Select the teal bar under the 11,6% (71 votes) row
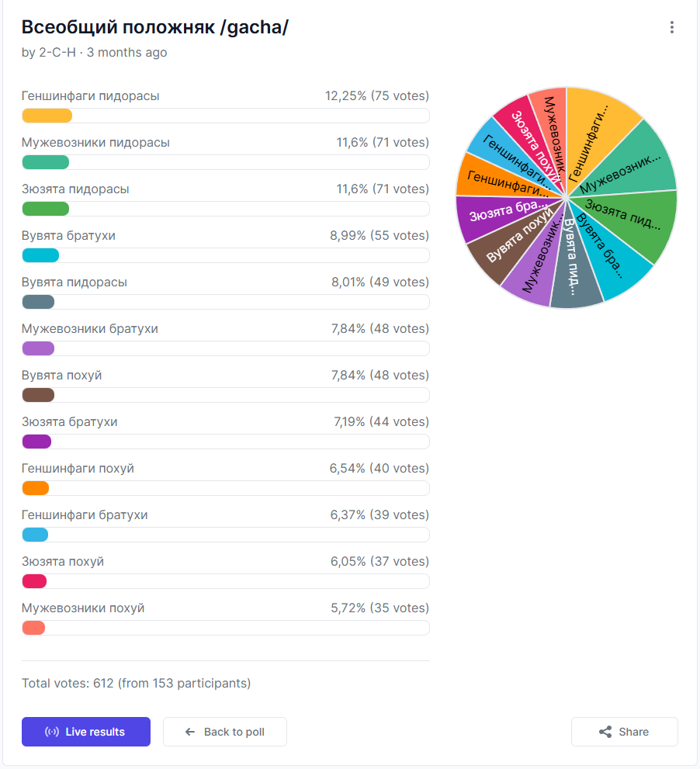The width and height of the screenshot is (700, 769). pyautogui.click(x=45, y=162)
